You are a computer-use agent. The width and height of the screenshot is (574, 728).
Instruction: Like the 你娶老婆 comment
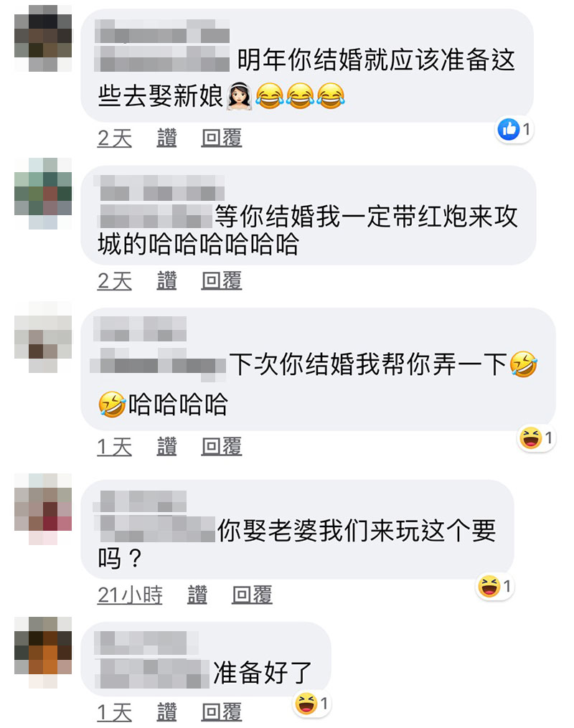[x=197, y=595]
